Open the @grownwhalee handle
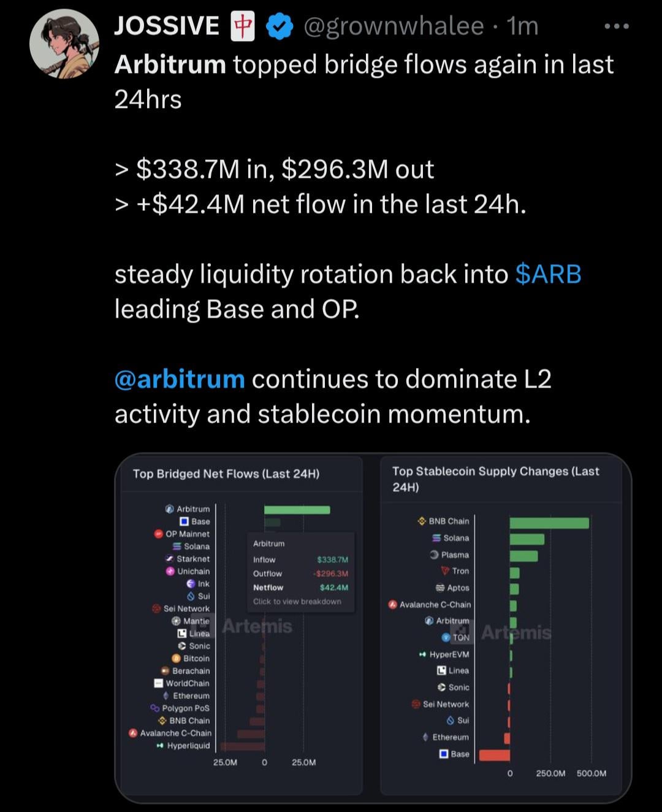This screenshot has height=812, width=662. [x=394, y=26]
